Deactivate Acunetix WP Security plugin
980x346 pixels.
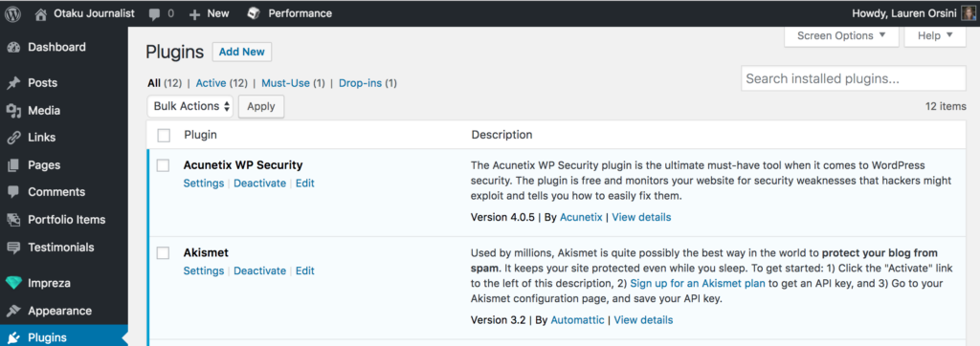pos(260,183)
